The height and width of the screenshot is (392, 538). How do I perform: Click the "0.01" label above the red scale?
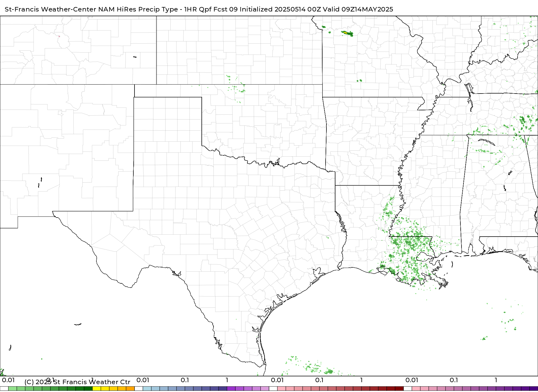point(277,380)
